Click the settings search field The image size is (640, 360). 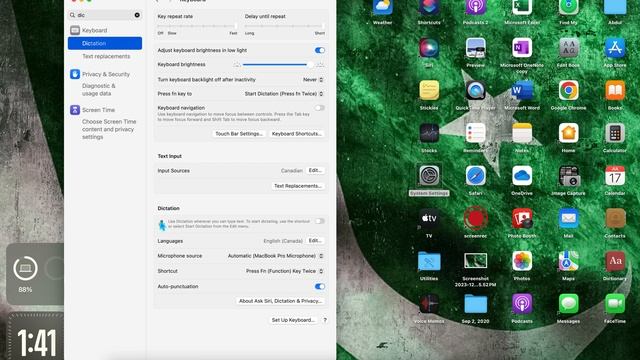(x=105, y=15)
